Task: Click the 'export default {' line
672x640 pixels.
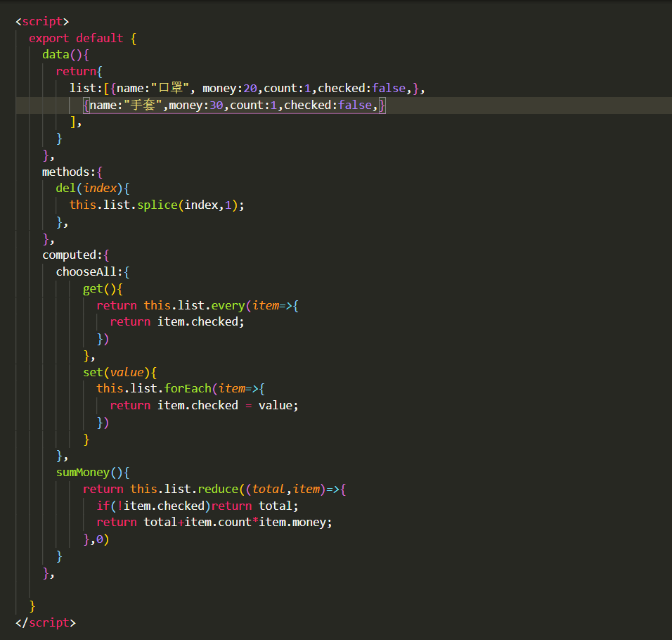Action: [82, 38]
